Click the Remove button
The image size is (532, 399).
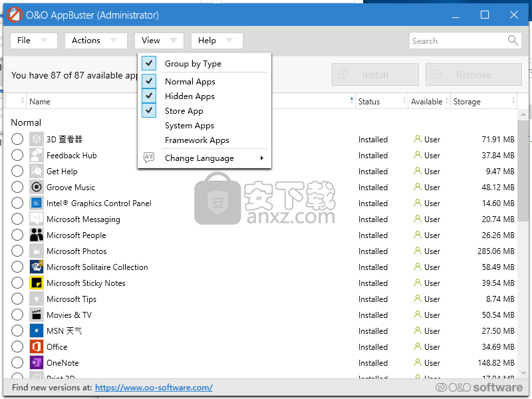click(x=473, y=74)
